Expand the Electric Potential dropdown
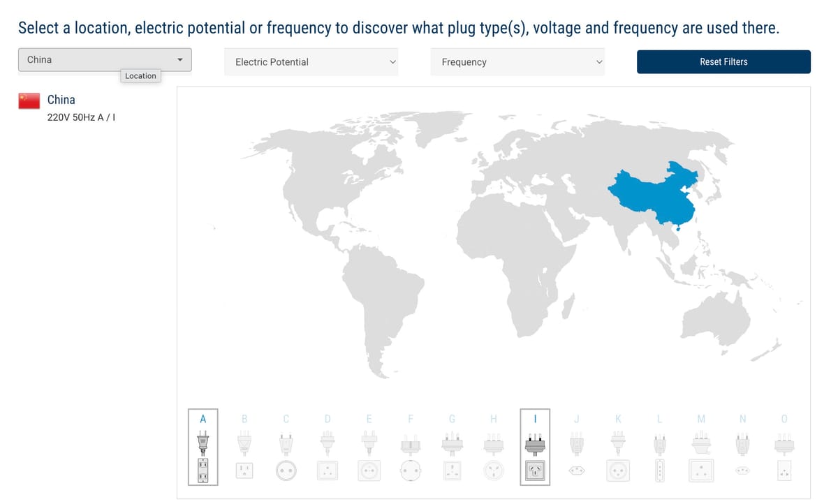838x504 pixels. pyautogui.click(x=311, y=62)
